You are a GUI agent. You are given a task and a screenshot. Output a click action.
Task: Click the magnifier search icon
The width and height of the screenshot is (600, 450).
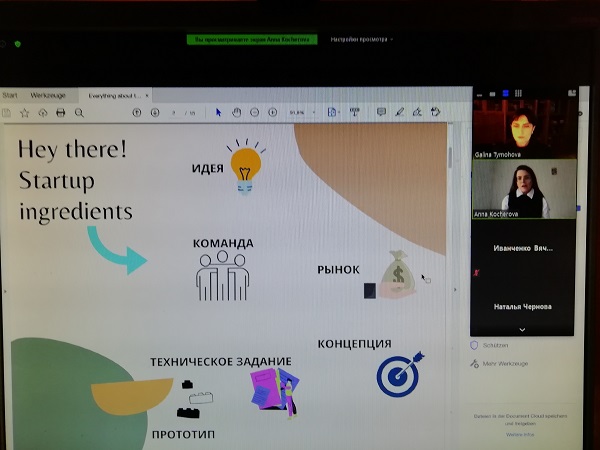click(79, 113)
